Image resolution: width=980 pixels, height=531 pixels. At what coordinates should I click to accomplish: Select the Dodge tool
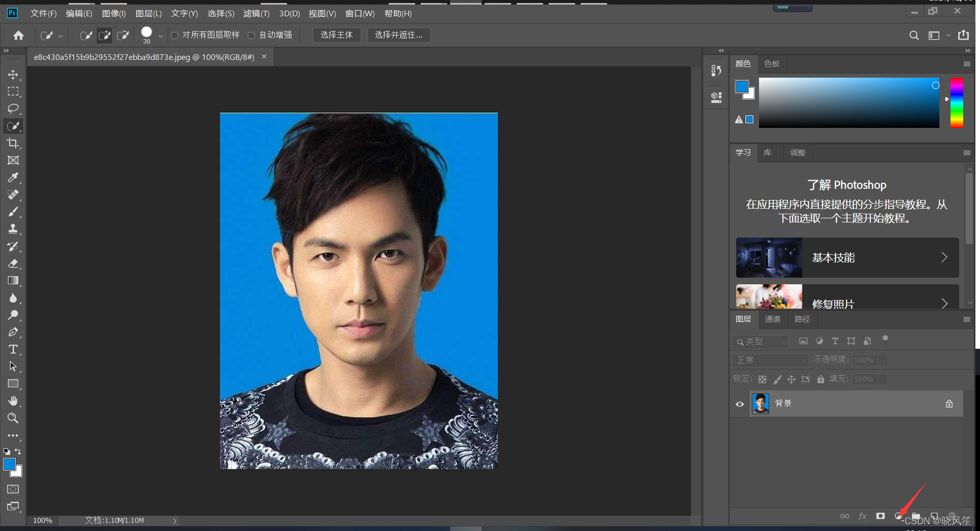13,315
